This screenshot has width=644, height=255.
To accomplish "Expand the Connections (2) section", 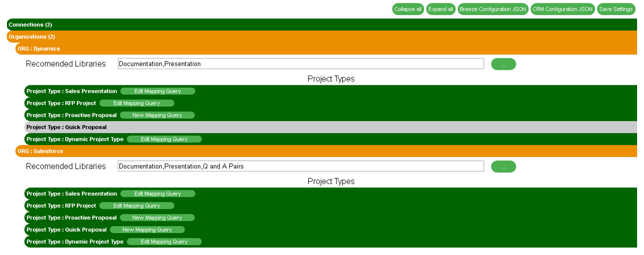I will (x=321, y=25).
